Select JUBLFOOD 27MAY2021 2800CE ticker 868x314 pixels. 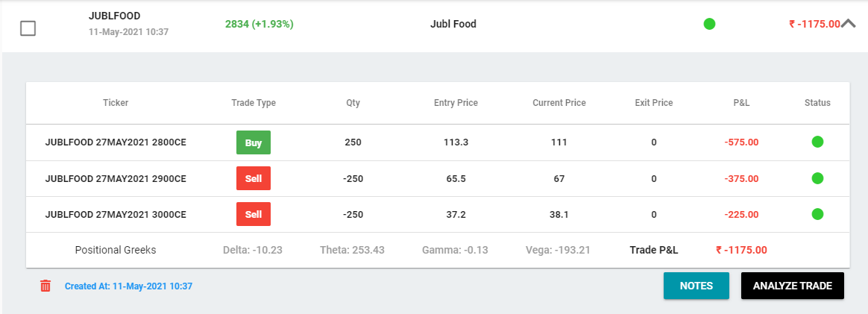point(116,142)
